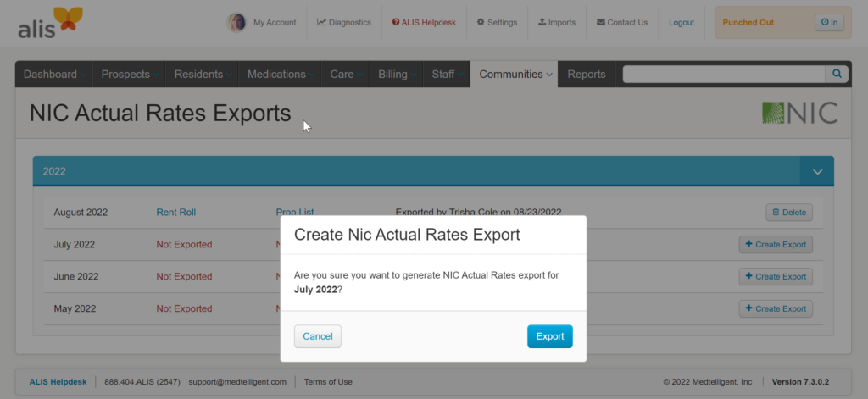Open Imports upload link
Screen dimensions: 868x399
557,23
